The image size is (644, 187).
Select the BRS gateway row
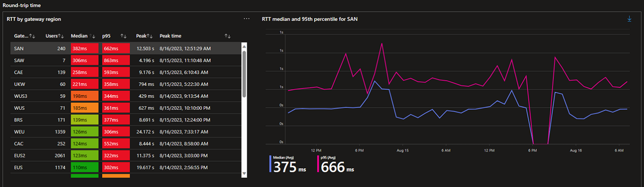(x=125, y=120)
